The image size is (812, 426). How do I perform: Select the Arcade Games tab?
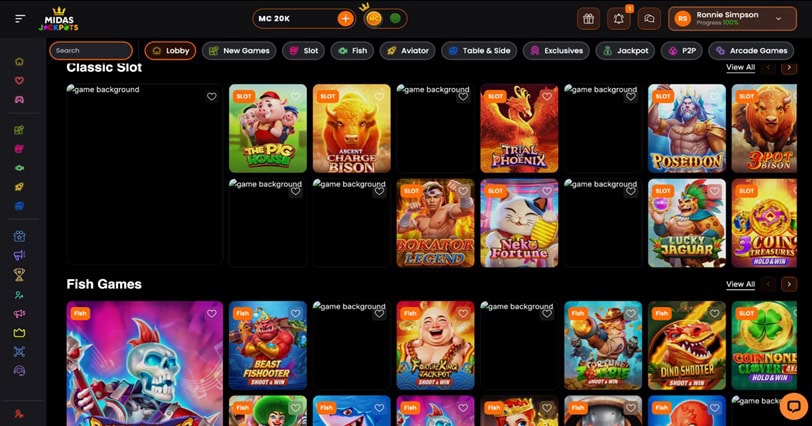751,51
